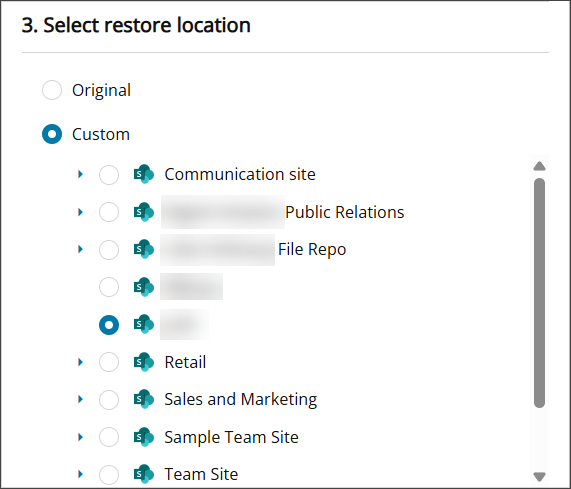Select the Custom restore location option
Image resolution: width=571 pixels, height=489 pixels.
pos(52,134)
